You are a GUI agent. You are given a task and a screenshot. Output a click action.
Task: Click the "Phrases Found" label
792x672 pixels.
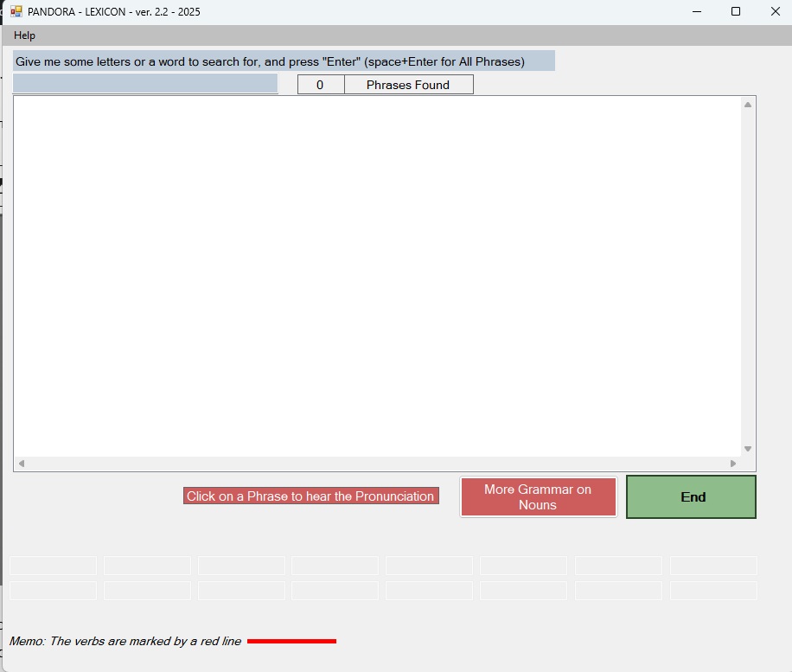408,85
